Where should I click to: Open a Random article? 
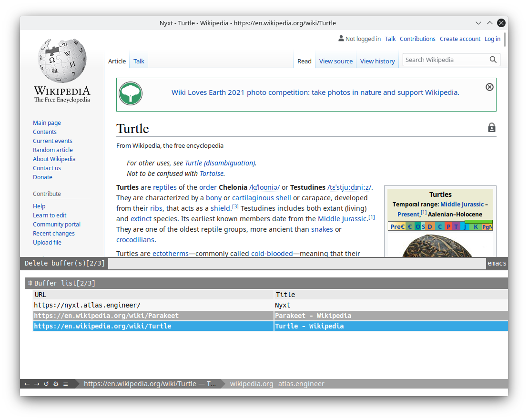53,150
